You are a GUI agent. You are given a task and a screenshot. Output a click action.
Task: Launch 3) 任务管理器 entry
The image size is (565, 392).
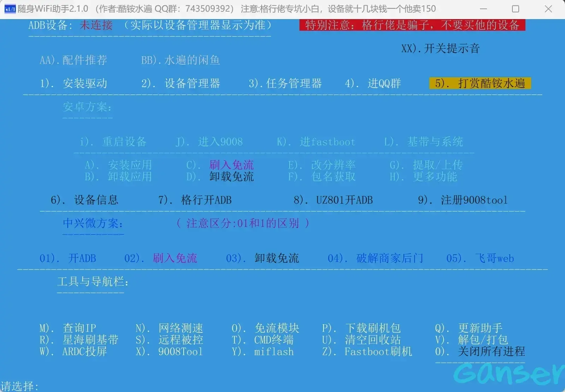coord(285,84)
